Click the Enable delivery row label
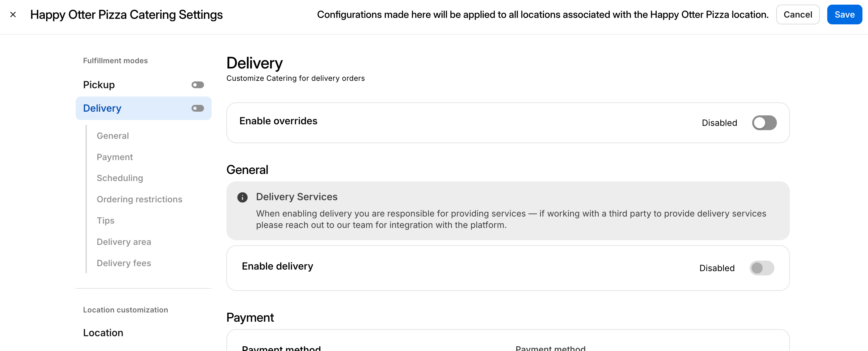This screenshot has height=351, width=868. [x=277, y=266]
